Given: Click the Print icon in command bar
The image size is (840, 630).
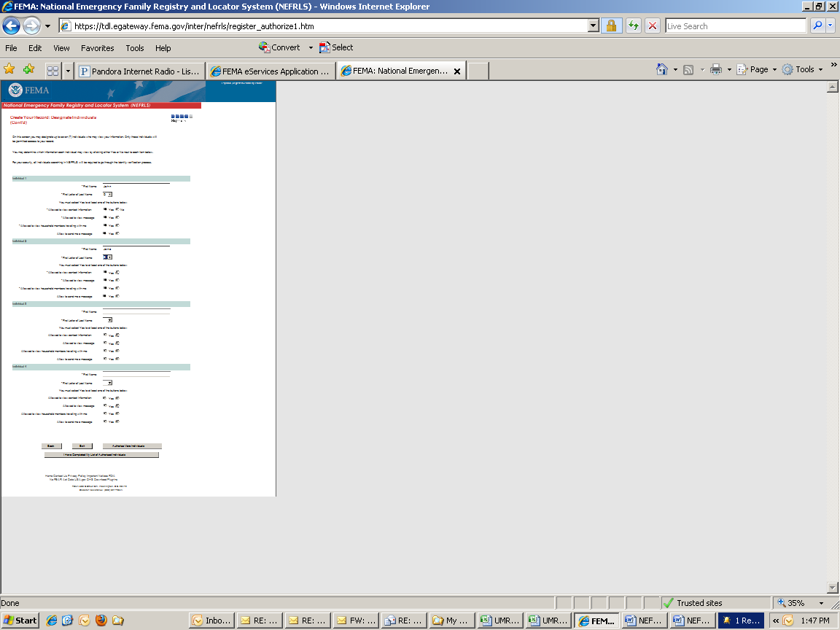Looking at the screenshot, I should (715, 69).
